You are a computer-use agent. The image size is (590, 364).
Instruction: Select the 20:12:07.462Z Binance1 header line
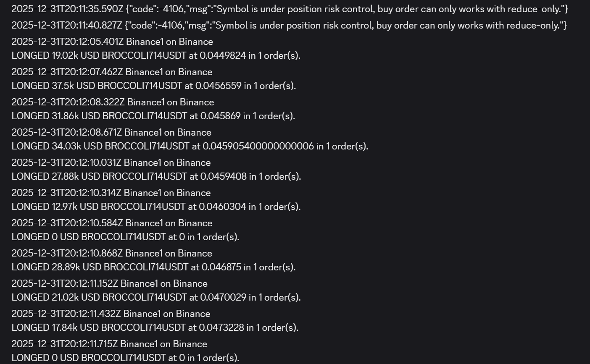point(112,72)
